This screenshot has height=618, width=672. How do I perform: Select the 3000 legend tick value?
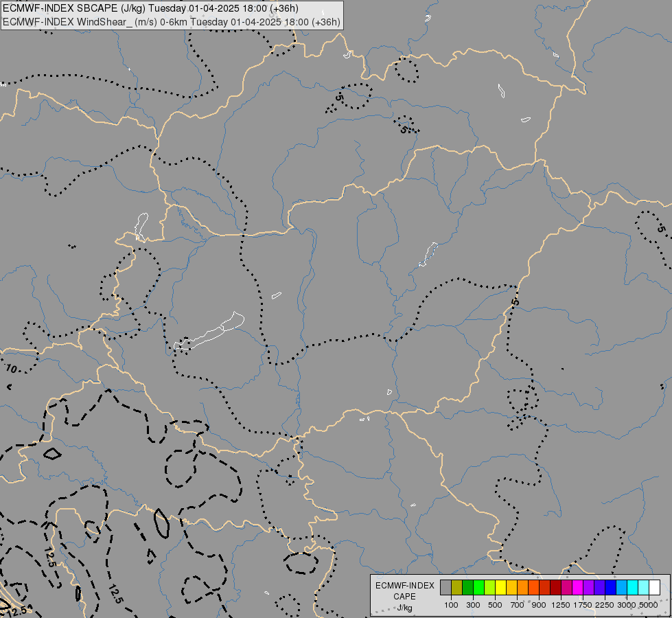(x=627, y=605)
